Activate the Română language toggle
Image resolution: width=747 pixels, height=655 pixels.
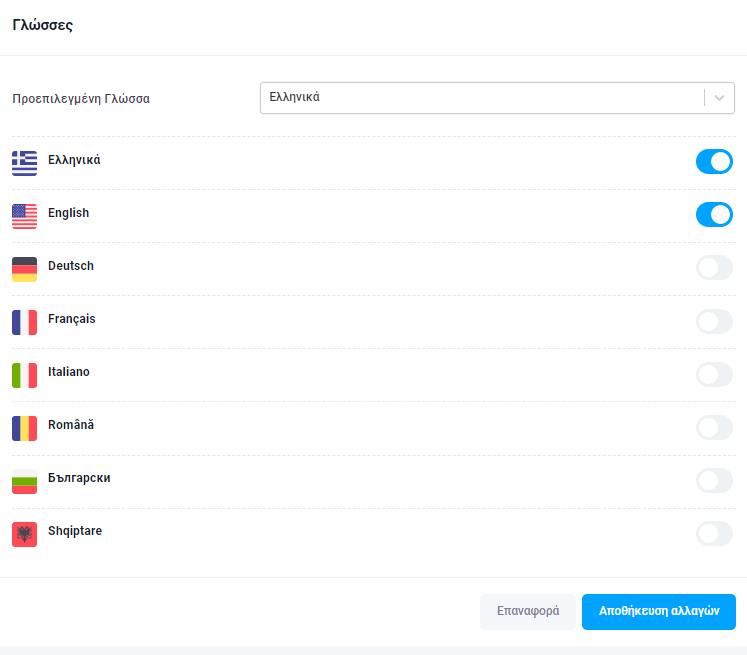(714, 427)
